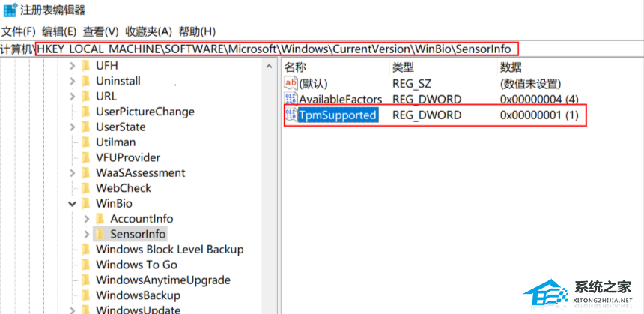Expand the Uninstall key
The width and height of the screenshot is (644, 314).
click(x=73, y=82)
